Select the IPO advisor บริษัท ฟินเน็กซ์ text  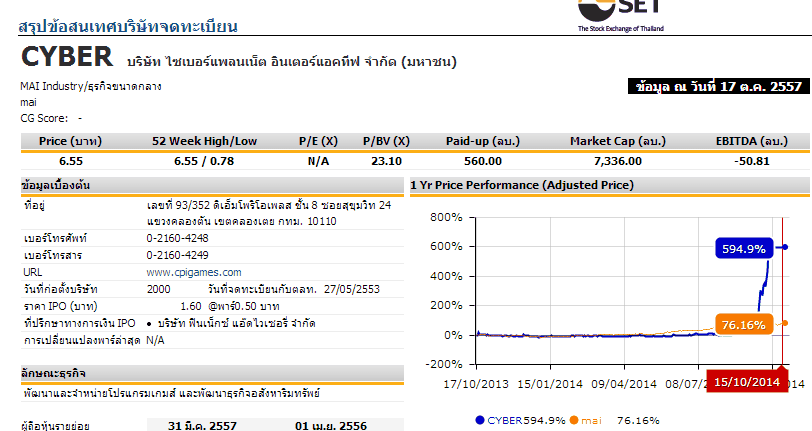click(x=236, y=323)
